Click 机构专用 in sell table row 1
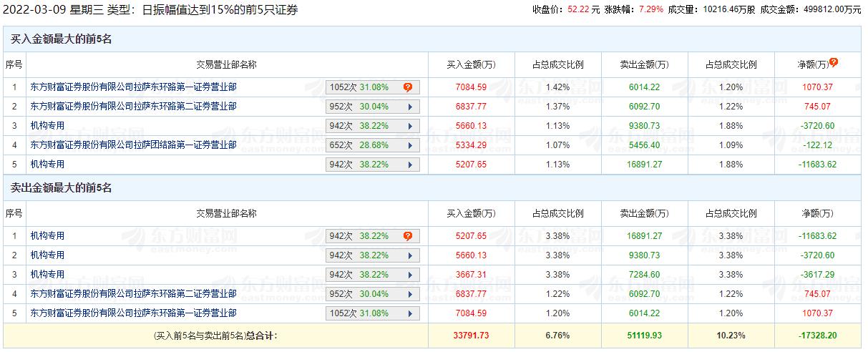The image size is (868, 352). (x=47, y=236)
